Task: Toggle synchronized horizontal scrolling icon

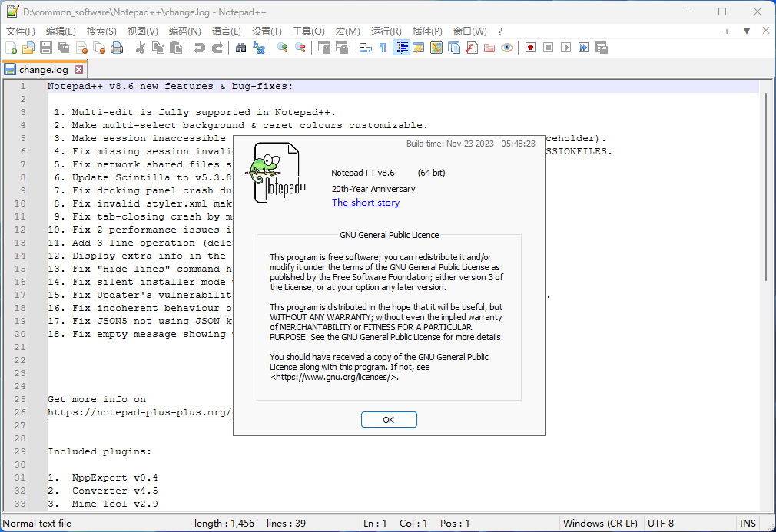Action: click(342, 48)
